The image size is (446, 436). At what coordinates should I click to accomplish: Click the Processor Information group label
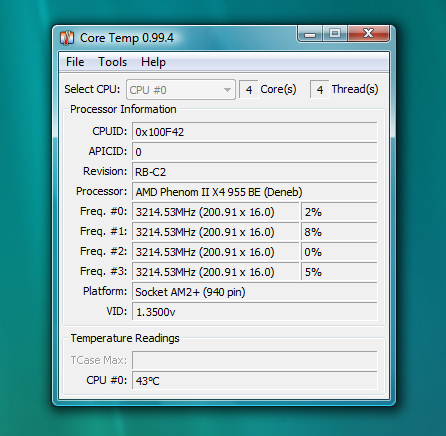pyautogui.click(x=123, y=109)
